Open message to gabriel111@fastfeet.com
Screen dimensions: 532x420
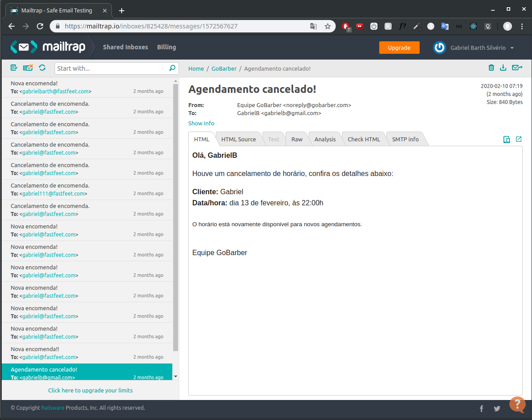tap(87, 189)
